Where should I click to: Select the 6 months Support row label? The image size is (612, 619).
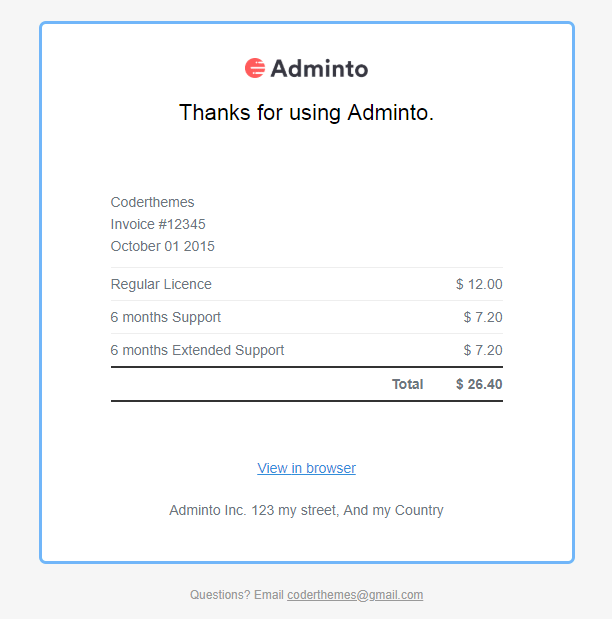(165, 317)
